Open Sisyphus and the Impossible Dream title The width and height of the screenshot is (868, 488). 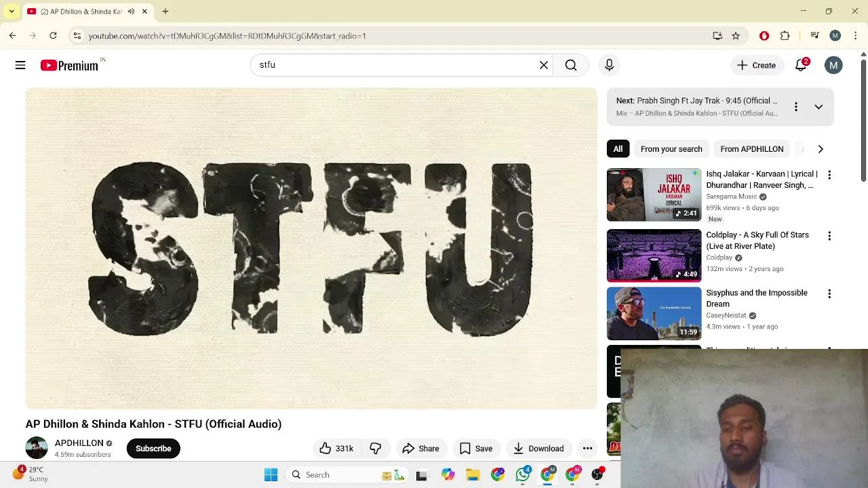pos(757,298)
